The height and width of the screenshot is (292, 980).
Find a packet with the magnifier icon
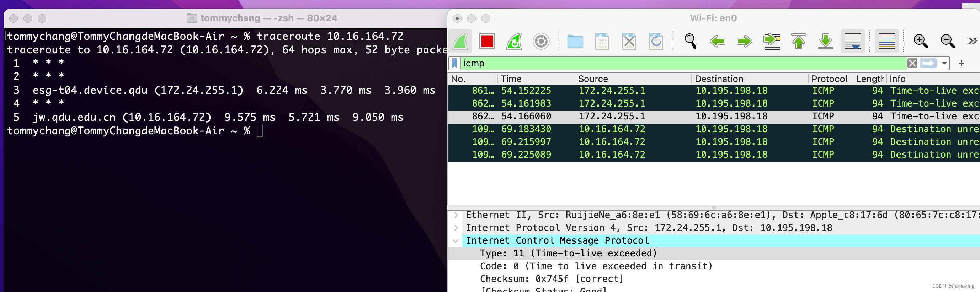[690, 41]
